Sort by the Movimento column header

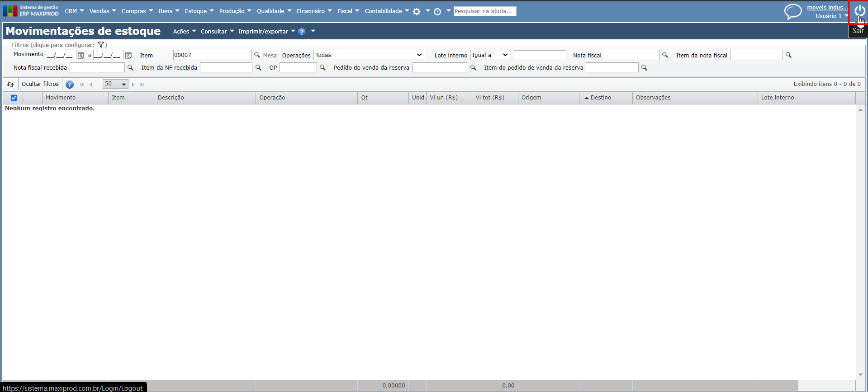click(75, 98)
